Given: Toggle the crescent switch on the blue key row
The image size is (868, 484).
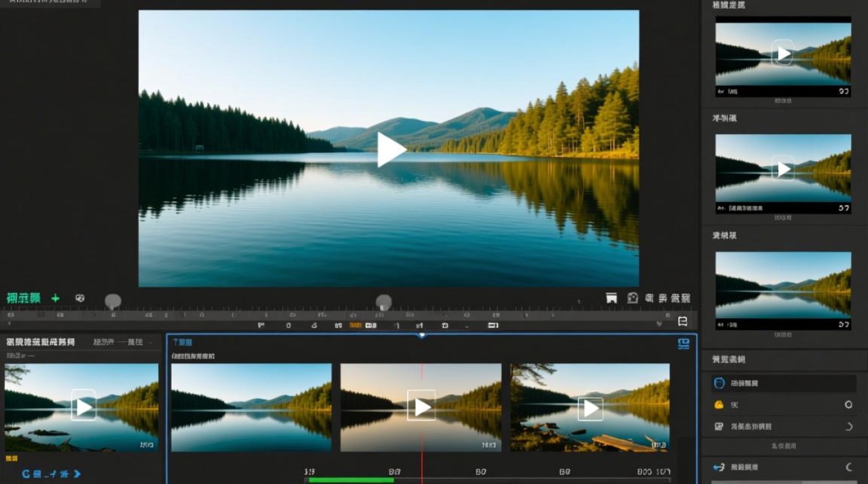Looking at the screenshot, I should coord(849,467).
